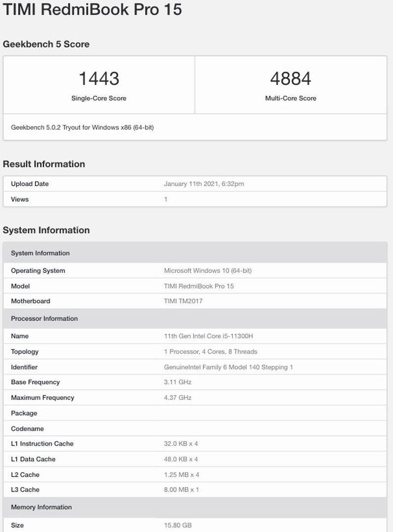Click the L3 Cache value 8.00 MB
This screenshot has height=532, width=393.
181,490
